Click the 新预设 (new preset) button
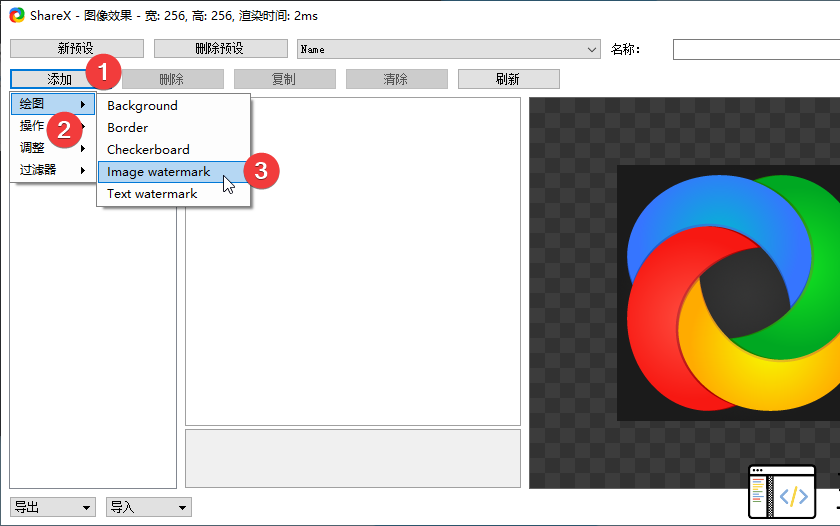The image size is (840, 526). point(77,49)
